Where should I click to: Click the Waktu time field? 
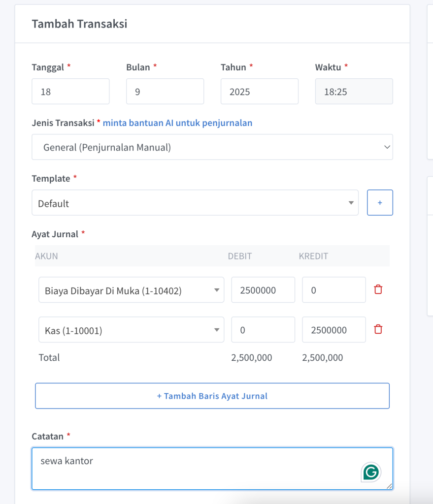coord(354,92)
